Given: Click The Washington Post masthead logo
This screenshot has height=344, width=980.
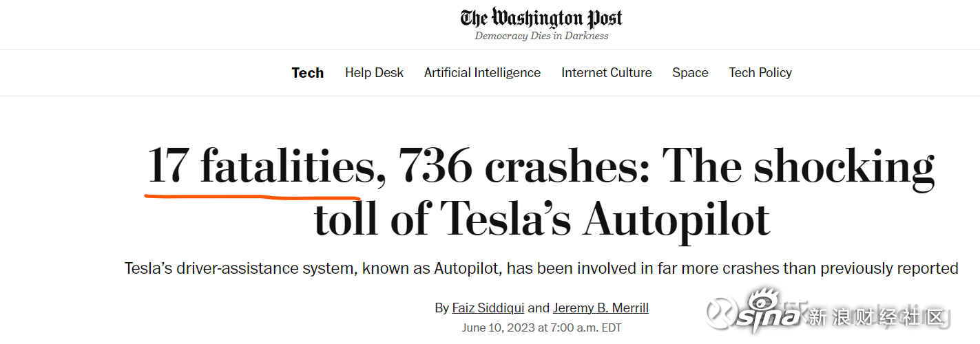Looking at the screenshot, I should (x=541, y=18).
